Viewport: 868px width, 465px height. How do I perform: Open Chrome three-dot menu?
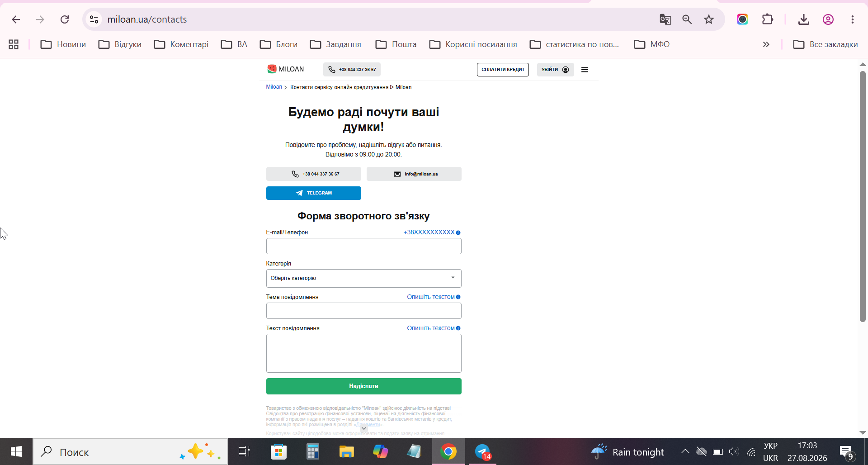pos(853,19)
